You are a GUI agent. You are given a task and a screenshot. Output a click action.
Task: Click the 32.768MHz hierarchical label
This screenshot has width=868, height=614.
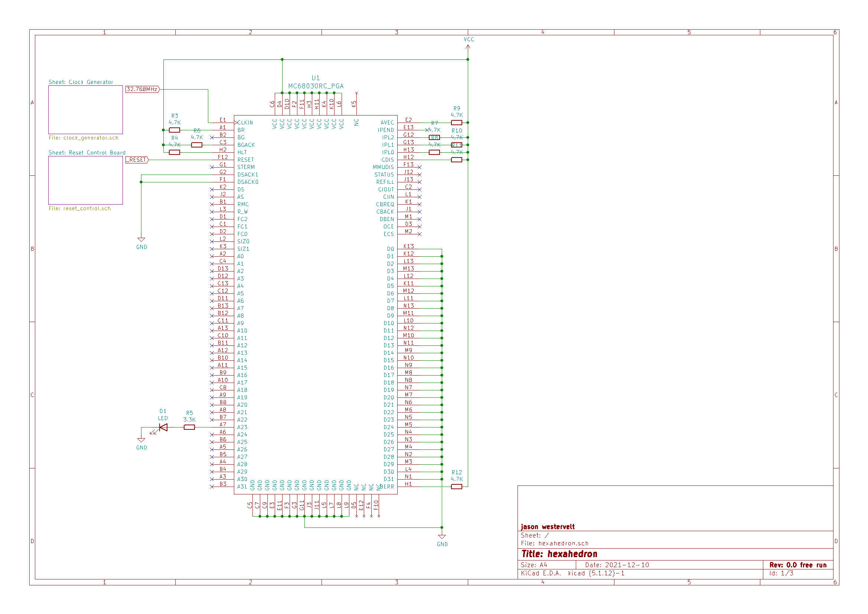click(142, 89)
